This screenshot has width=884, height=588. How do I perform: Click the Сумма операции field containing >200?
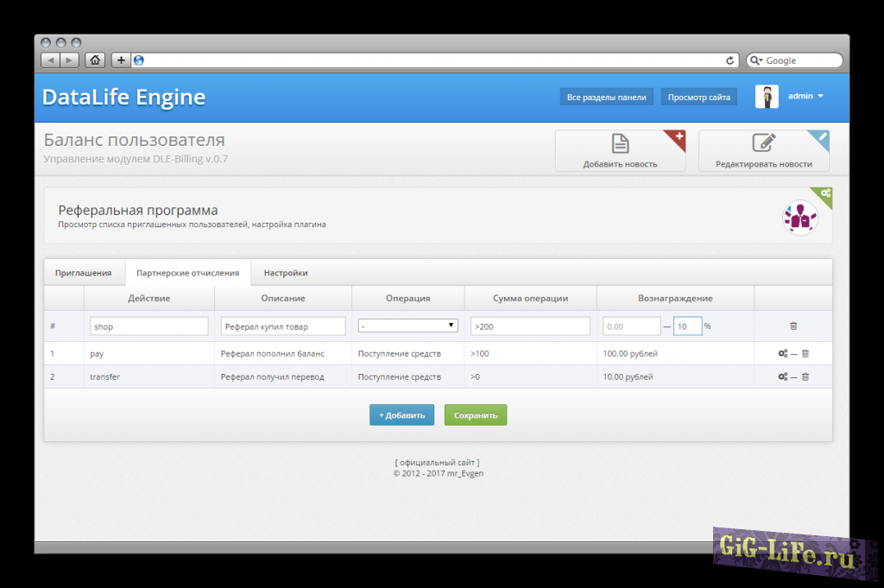click(x=530, y=326)
